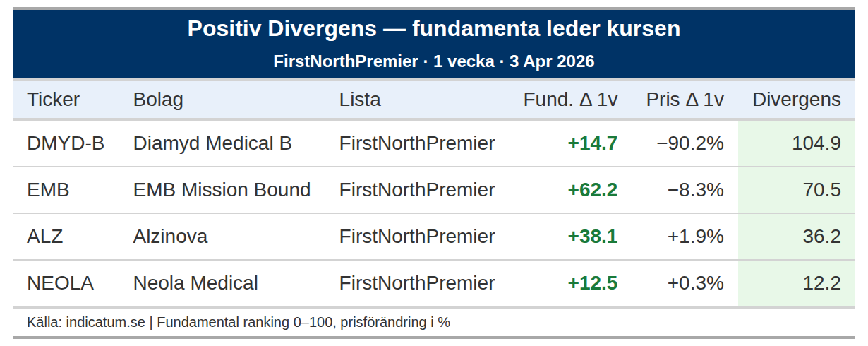868x346 pixels.
Task: Click EMB Mission Bound company name
Action: (x=222, y=190)
